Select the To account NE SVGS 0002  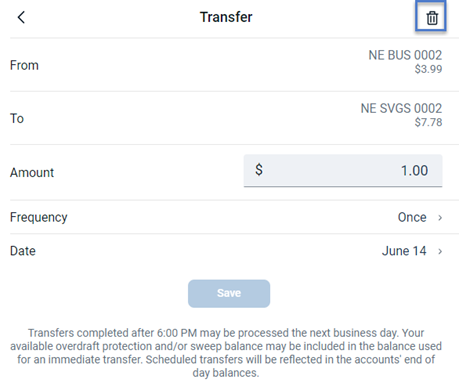click(x=401, y=108)
